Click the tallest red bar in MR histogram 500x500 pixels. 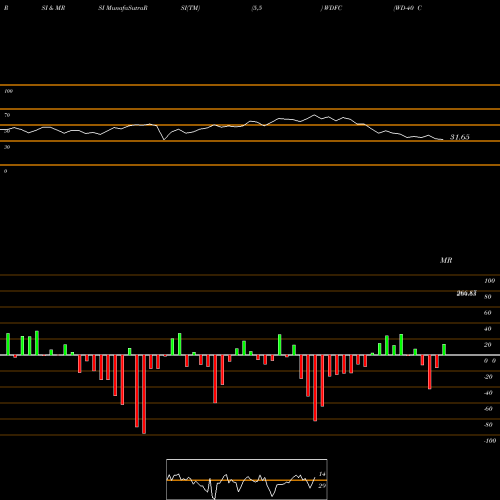144,394
